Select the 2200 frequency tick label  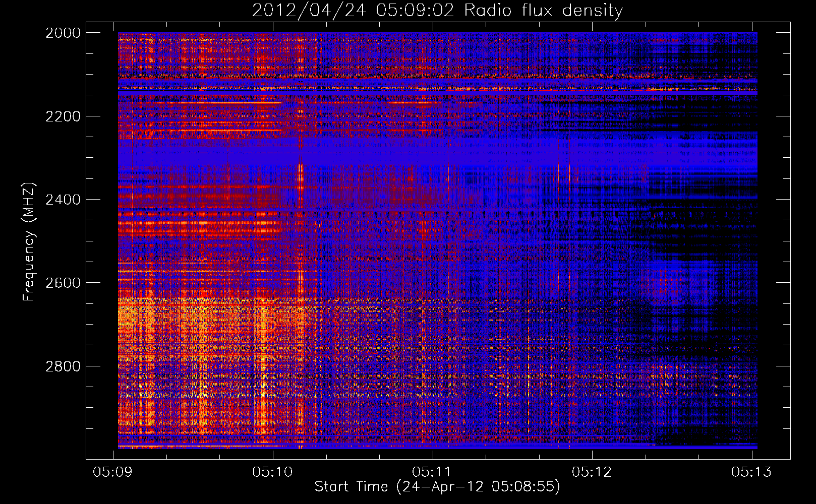(x=63, y=116)
